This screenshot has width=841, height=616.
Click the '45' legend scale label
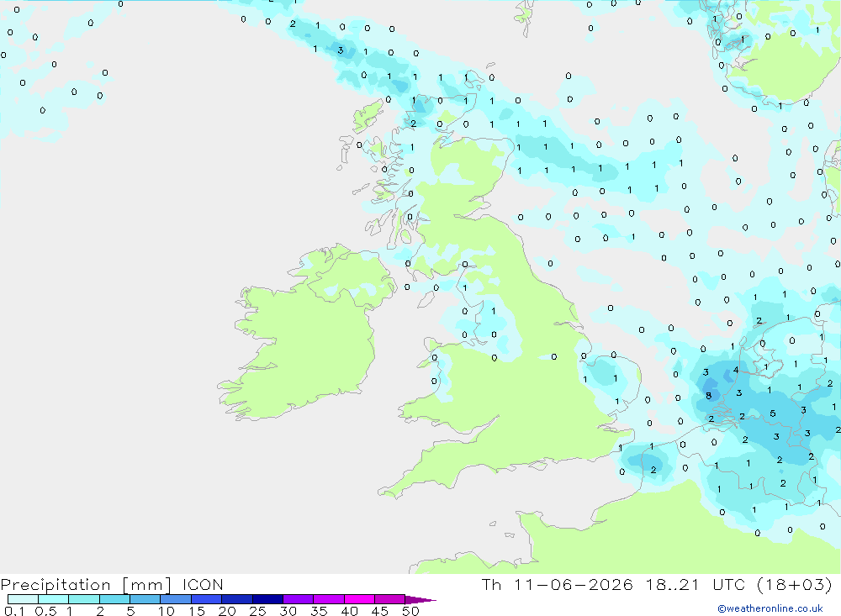(x=380, y=611)
